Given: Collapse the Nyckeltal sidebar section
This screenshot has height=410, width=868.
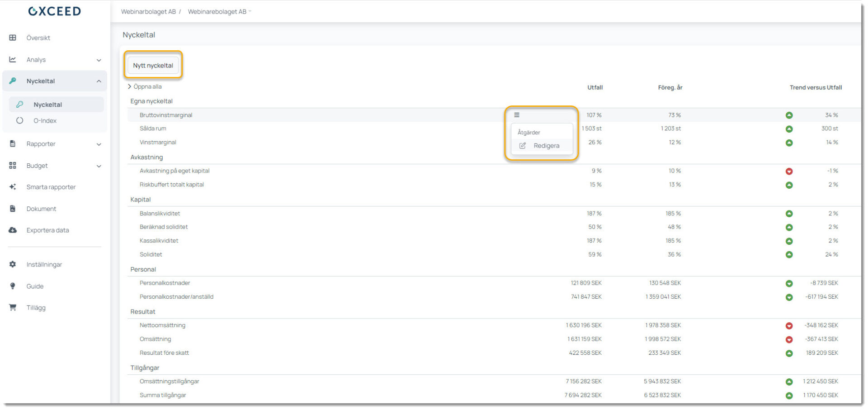Looking at the screenshot, I should pyautogui.click(x=99, y=81).
